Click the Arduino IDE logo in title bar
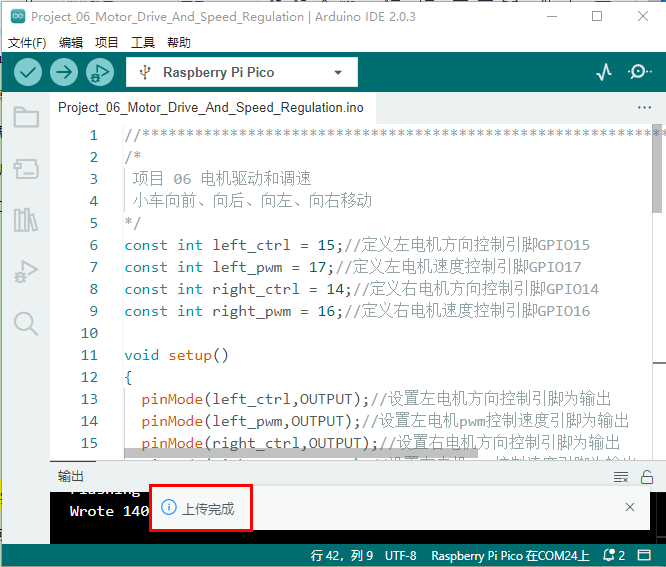This screenshot has width=666, height=567. tap(18, 17)
